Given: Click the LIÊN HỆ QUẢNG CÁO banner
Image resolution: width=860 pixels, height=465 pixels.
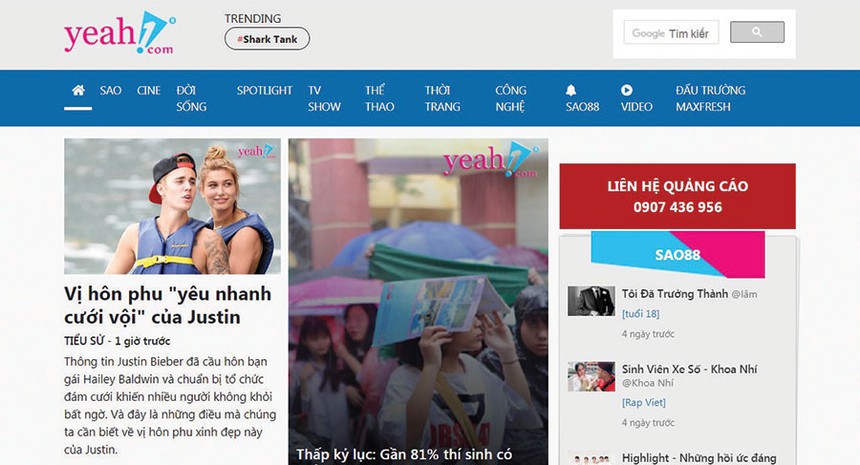Looking at the screenshot, I should tap(677, 196).
